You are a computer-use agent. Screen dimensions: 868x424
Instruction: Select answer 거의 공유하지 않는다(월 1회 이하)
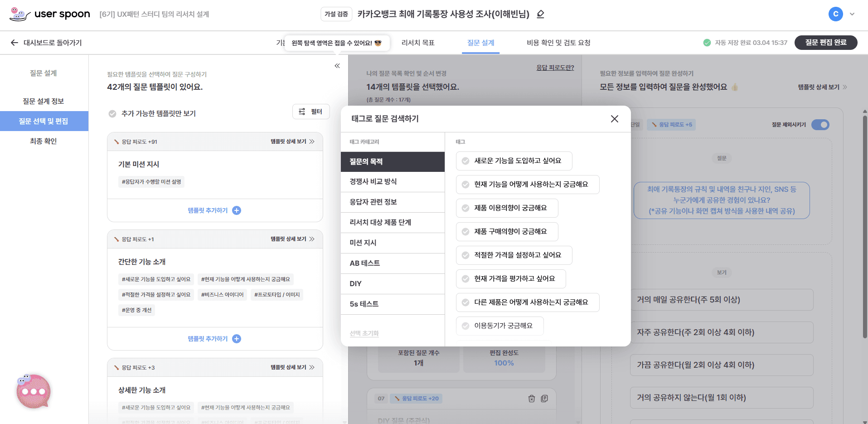pyautogui.click(x=722, y=398)
